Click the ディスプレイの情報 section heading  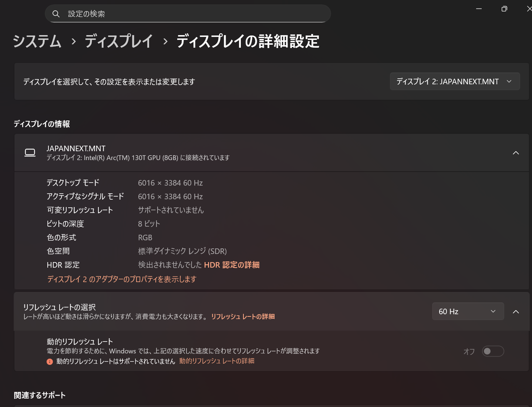(x=42, y=124)
